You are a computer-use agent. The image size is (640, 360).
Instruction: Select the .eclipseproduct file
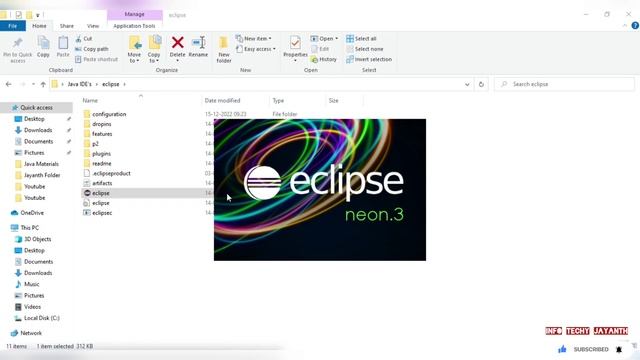click(107, 173)
